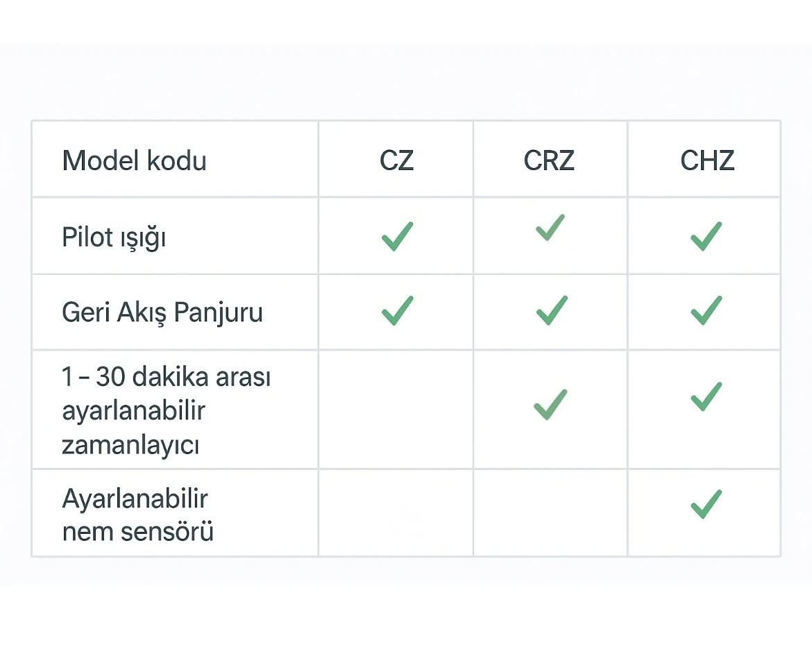Select the Geri Akış Panjuru checkmark for CHZ
Screen dimensions: 812x654
click(706, 310)
